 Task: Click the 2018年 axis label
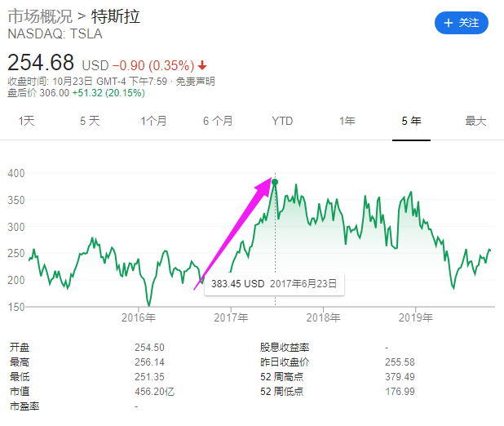point(323,317)
